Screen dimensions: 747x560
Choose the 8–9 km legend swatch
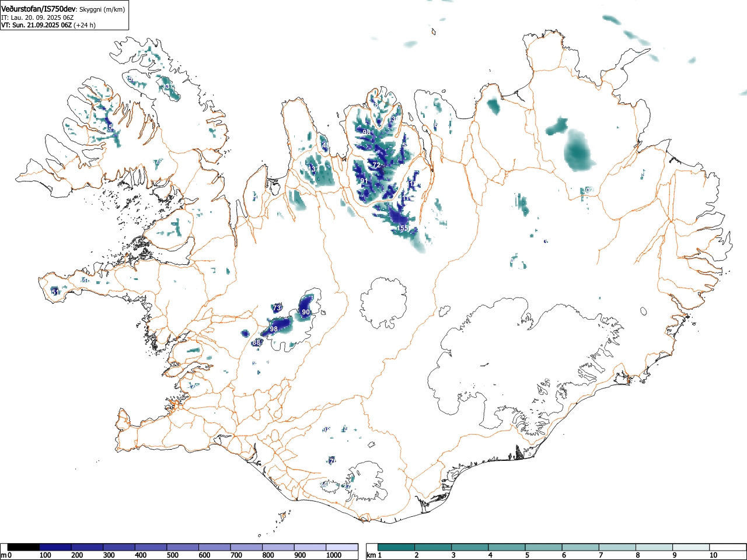coord(654,547)
